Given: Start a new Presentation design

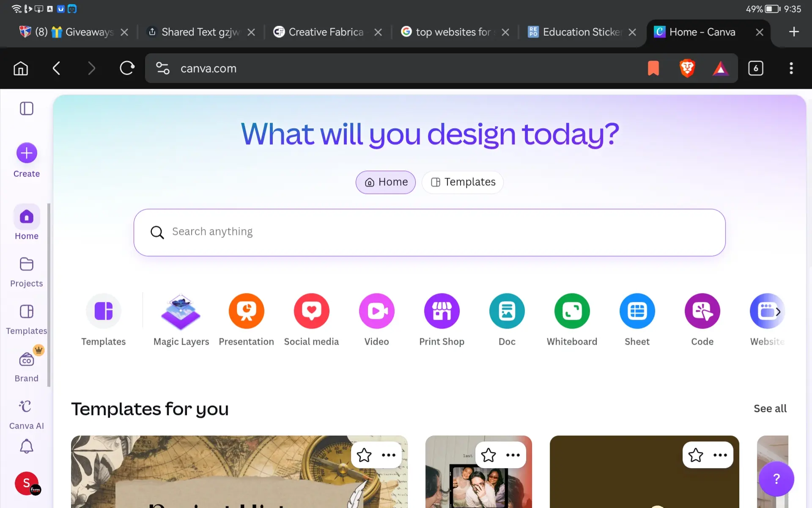Looking at the screenshot, I should tap(247, 320).
